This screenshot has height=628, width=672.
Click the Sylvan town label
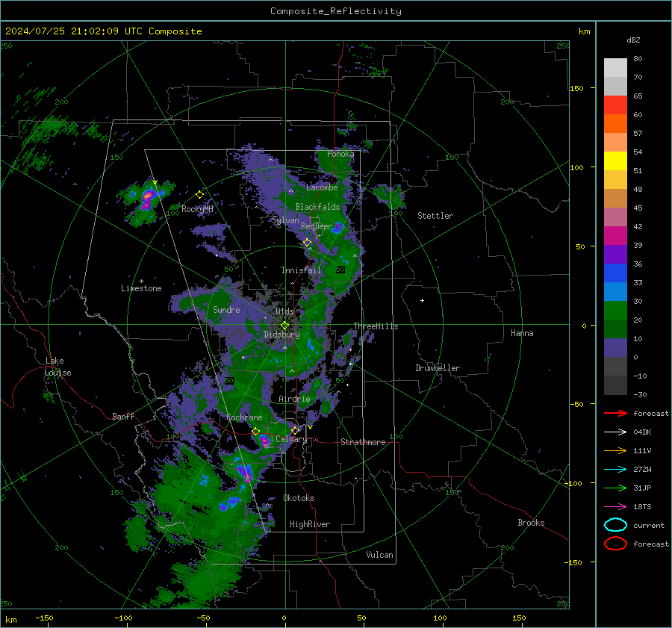click(285, 220)
